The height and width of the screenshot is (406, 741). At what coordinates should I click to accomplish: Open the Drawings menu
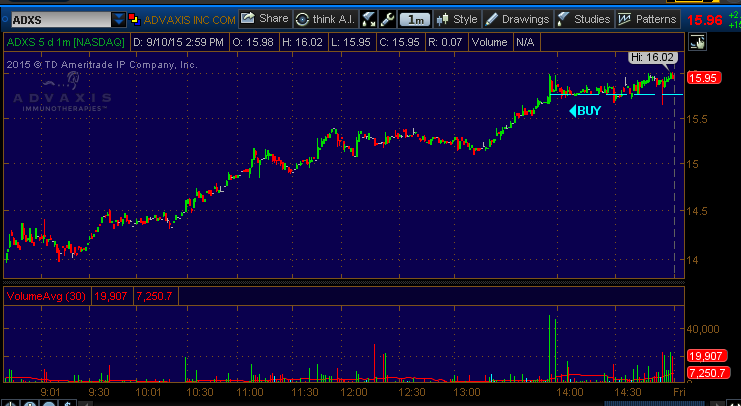tap(518, 18)
